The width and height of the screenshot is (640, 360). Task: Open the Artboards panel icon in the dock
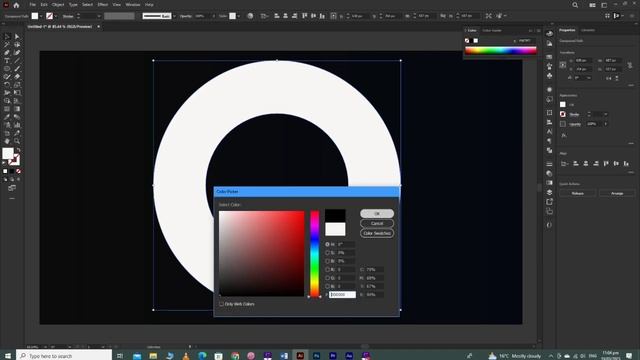(549, 211)
